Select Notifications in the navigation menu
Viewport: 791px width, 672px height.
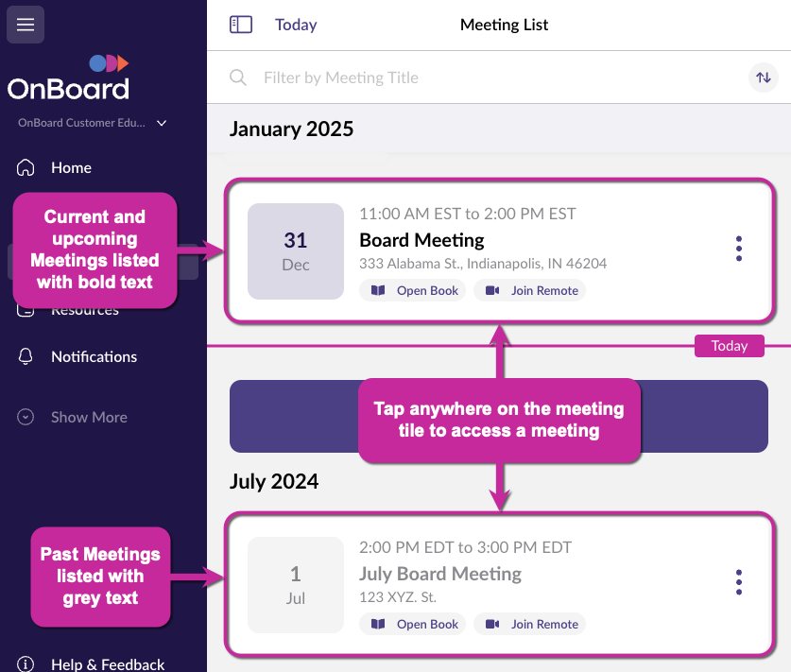[94, 357]
